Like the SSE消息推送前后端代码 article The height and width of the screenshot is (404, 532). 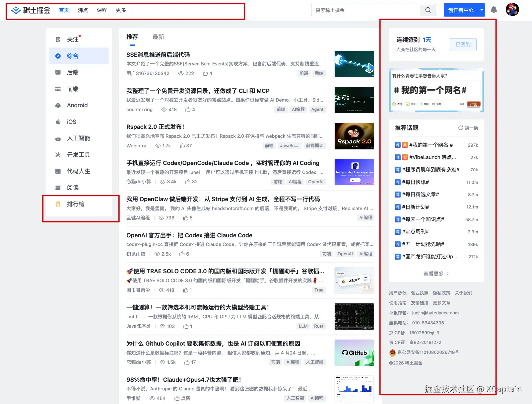coord(205,73)
